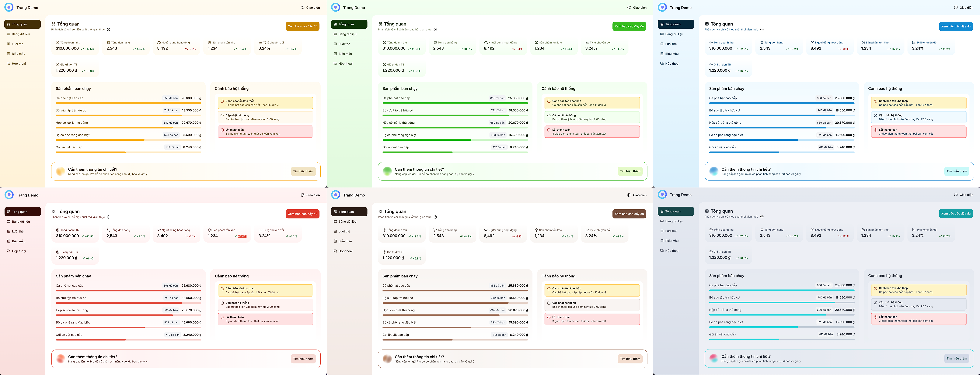
Task: Click the highlighted +5.4% badge in red-themed dashboard
Action: click(x=242, y=237)
